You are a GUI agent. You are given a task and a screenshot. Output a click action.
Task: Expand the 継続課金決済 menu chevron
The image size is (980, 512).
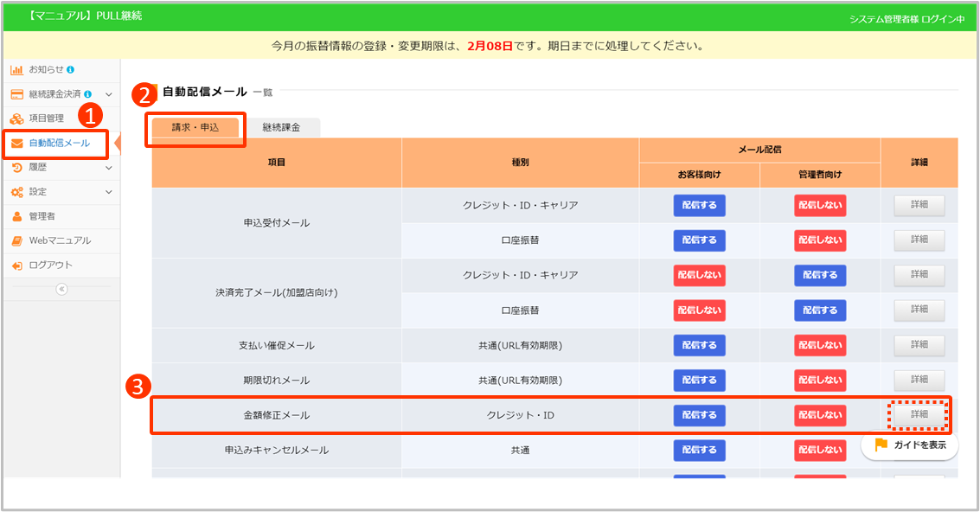109,93
